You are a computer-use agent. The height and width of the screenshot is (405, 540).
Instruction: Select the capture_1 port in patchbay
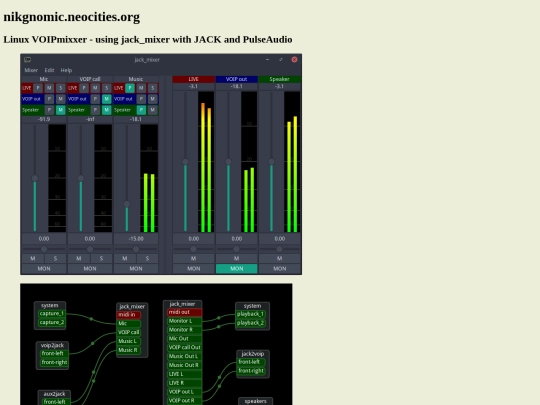pos(51,314)
